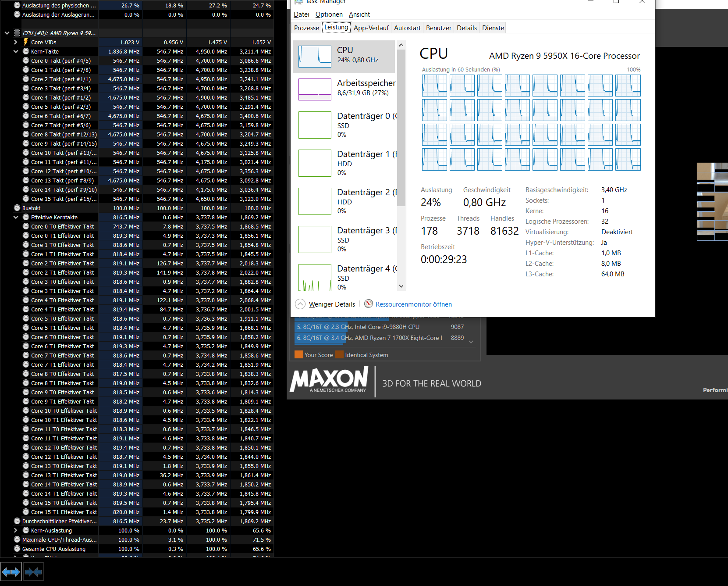This screenshot has width=728, height=586.
Task: Click the scroll-up arrow of Task Manager sidebar
Action: click(401, 45)
